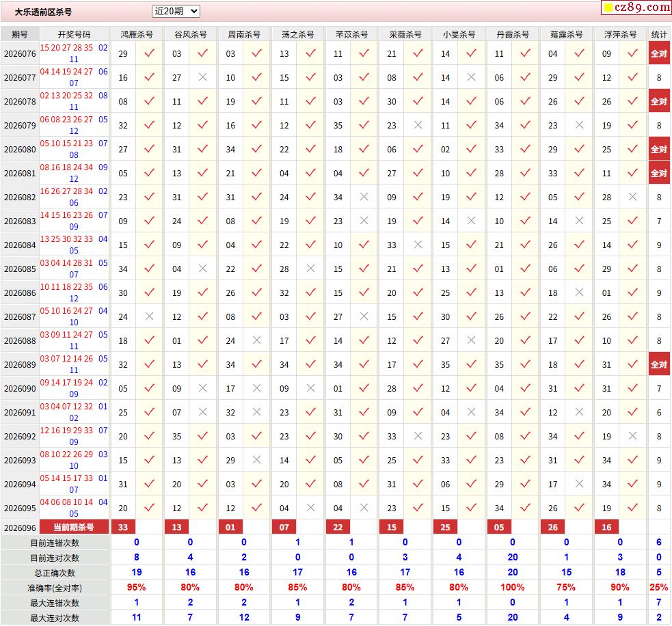Click the 大乐透前区杀号 page title

pos(43,12)
